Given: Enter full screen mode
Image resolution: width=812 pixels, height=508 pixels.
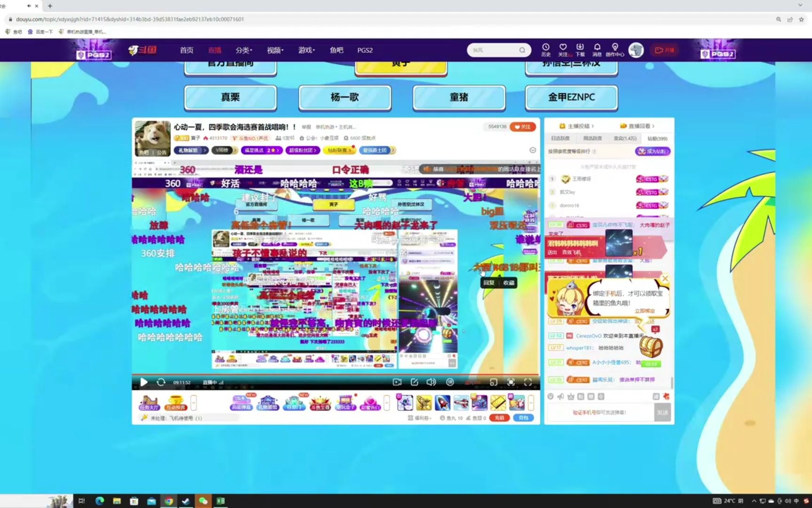Looking at the screenshot, I should pyautogui.click(x=528, y=382).
